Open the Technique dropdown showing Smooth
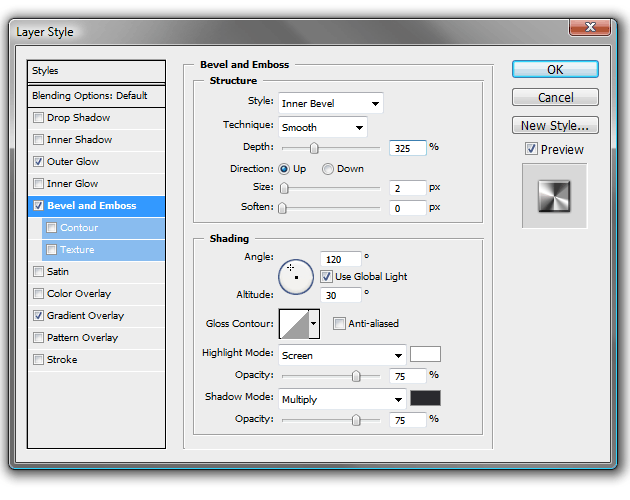 (x=323, y=127)
